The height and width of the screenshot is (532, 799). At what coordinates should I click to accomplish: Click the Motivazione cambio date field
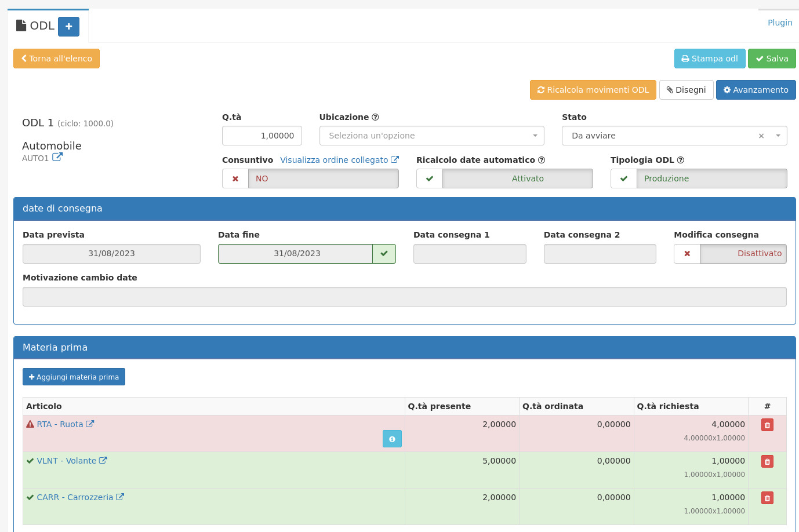404,297
